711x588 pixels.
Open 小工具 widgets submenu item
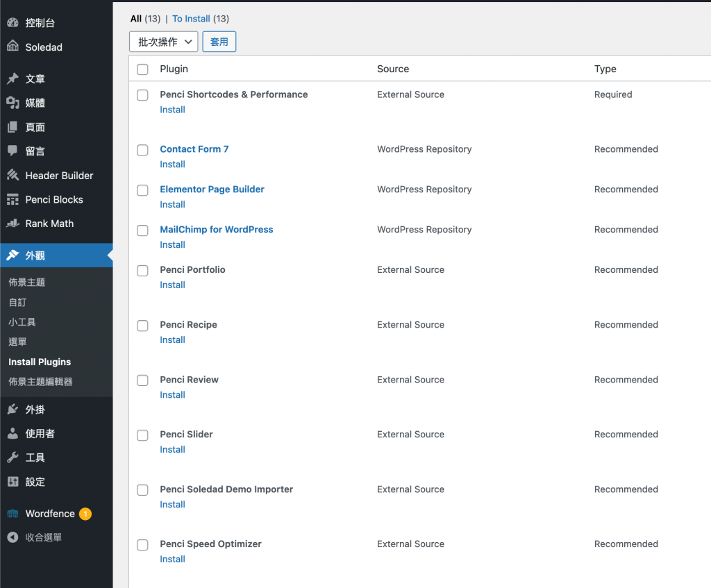[x=22, y=322]
